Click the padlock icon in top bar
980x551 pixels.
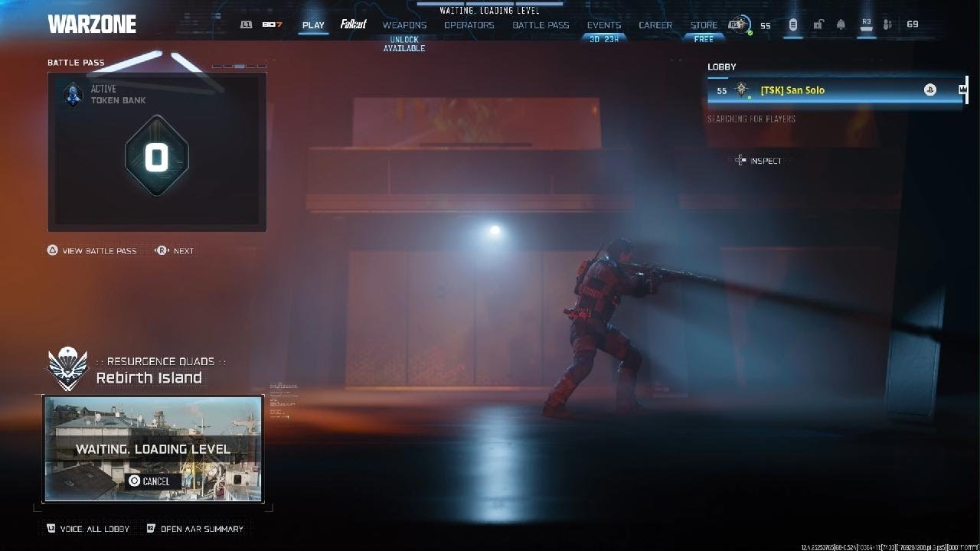(x=818, y=24)
